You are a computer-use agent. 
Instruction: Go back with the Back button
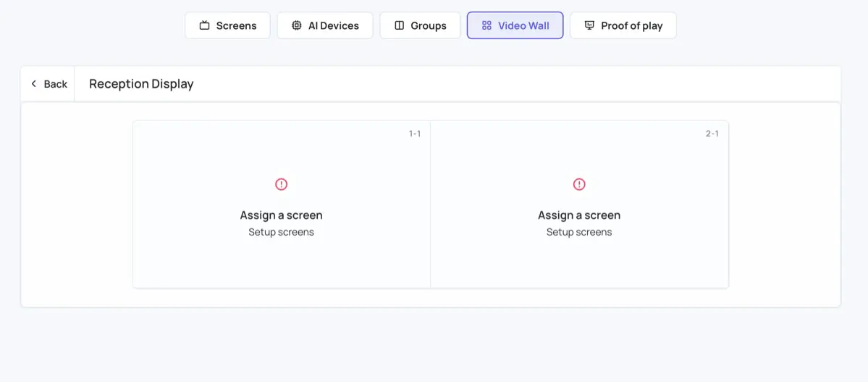point(49,83)
